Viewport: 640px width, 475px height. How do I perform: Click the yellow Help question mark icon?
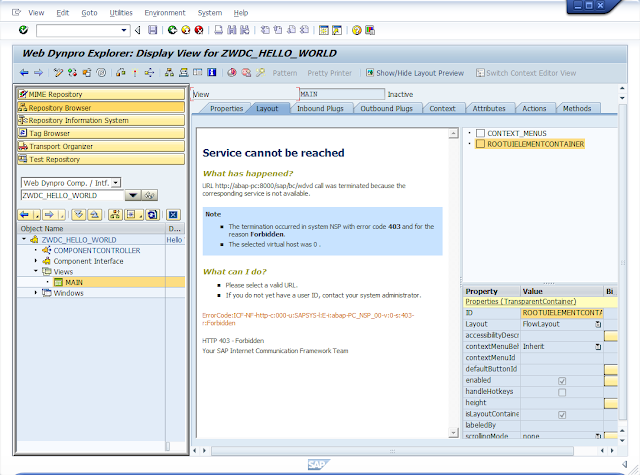pyautogui.click(x=357, y=30)
